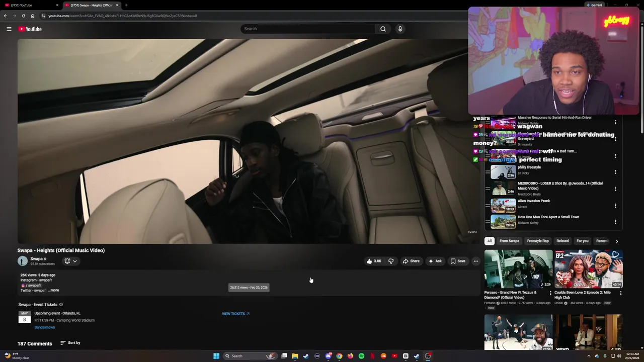
Task: Open options for philly freestyle playlist item
Action: click(x=615, y=172)
